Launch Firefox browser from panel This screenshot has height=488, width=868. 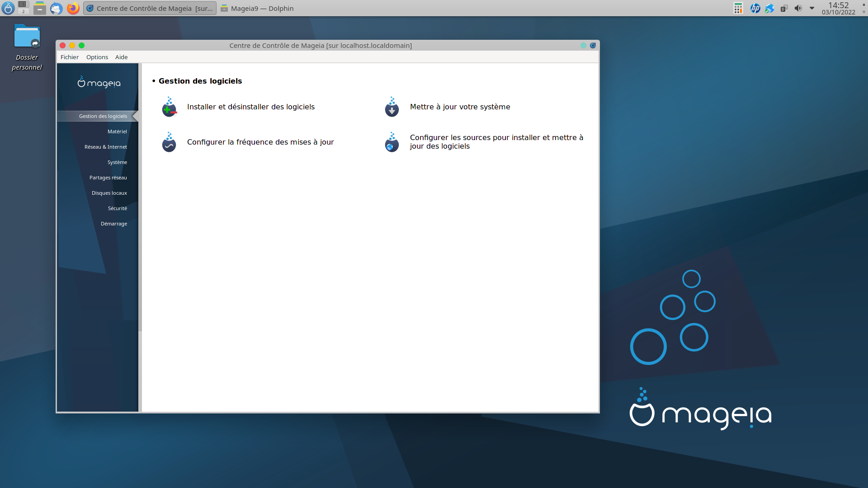73,8
